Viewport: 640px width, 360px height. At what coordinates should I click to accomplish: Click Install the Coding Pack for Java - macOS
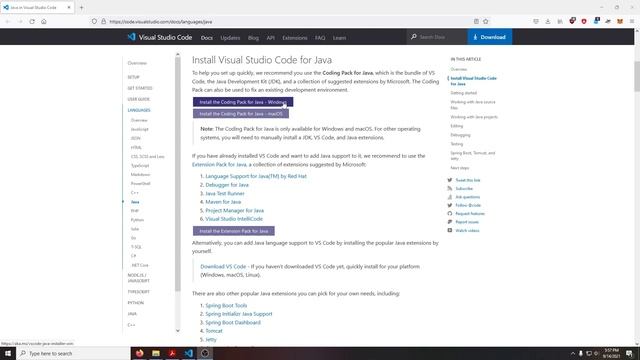(x=241, y=113)
